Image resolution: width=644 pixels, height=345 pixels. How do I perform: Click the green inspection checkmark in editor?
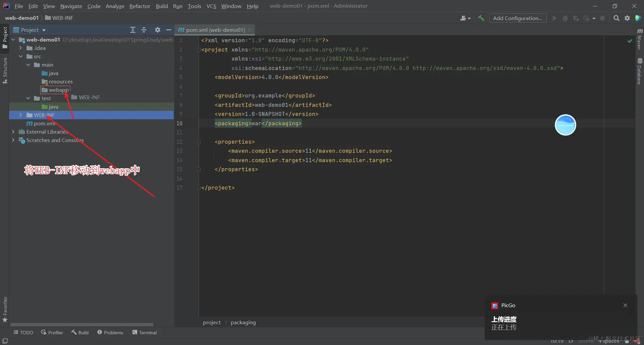630,41
